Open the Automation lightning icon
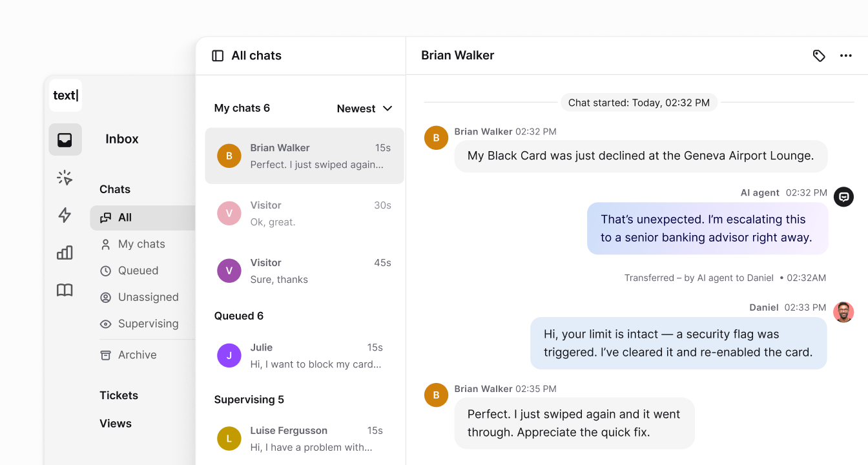 click(65, 216)
